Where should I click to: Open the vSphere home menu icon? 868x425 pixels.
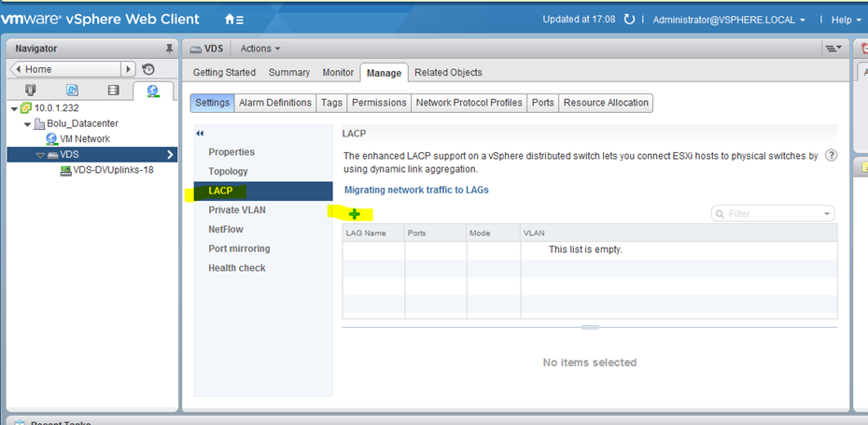click(233, 20)
